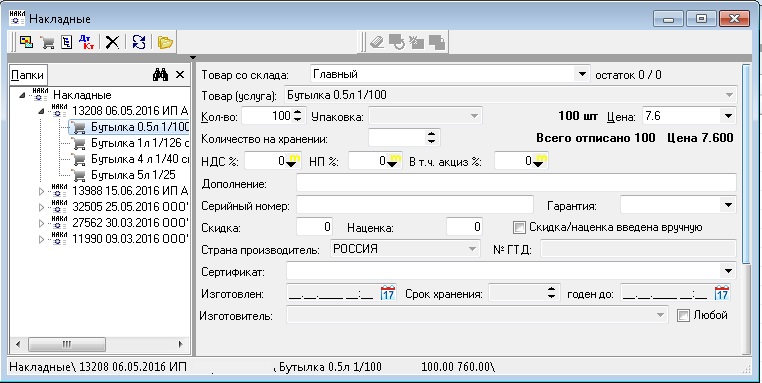
Task: Click the refresh arrows toolbar icon
Action: [x=139, y=42]
